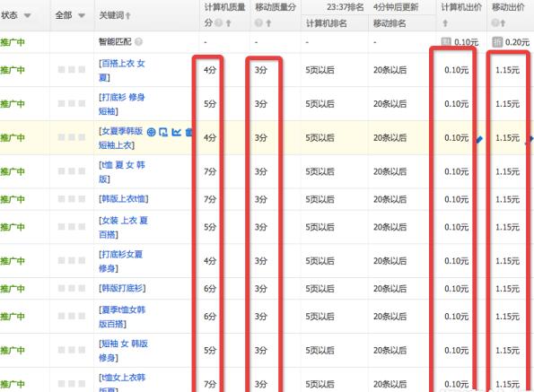Click 1.15元 bid in 百搭上衣 row
Image resolution: width=534 pixels, height=392 pixels.
pos(507,70)
